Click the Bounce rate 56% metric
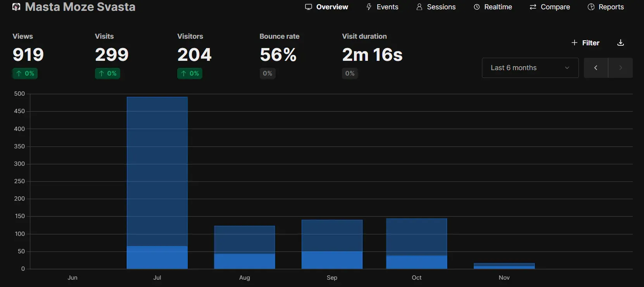Viewport: 644px width, 287px height. (278, 55)
